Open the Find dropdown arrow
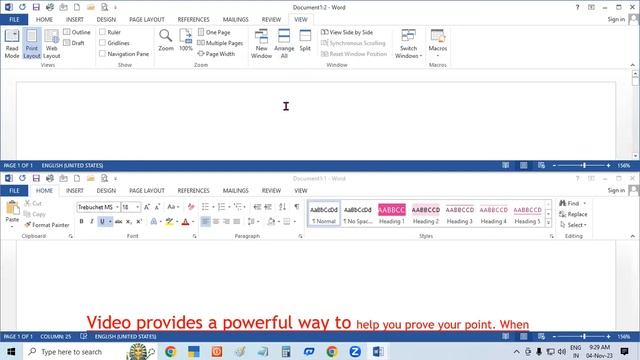Screen dimensions: 640x360 [x=584, y=203]
